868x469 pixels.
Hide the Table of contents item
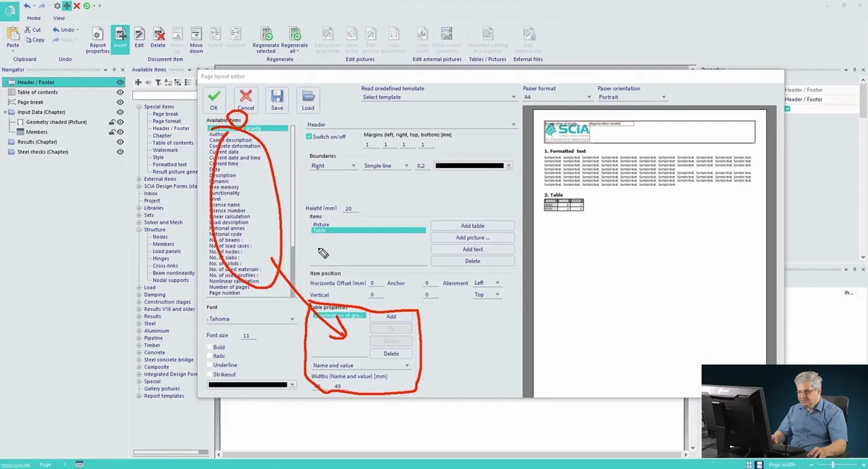click(120, 92)
